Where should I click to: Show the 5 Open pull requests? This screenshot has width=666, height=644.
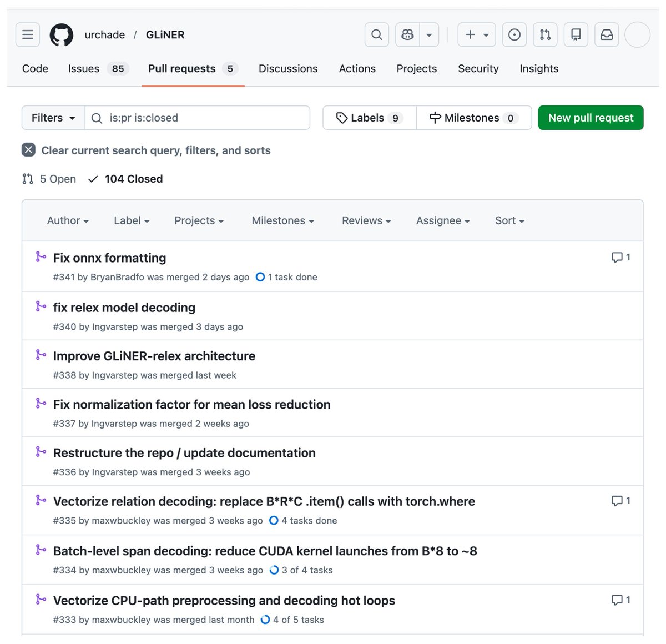49,179
